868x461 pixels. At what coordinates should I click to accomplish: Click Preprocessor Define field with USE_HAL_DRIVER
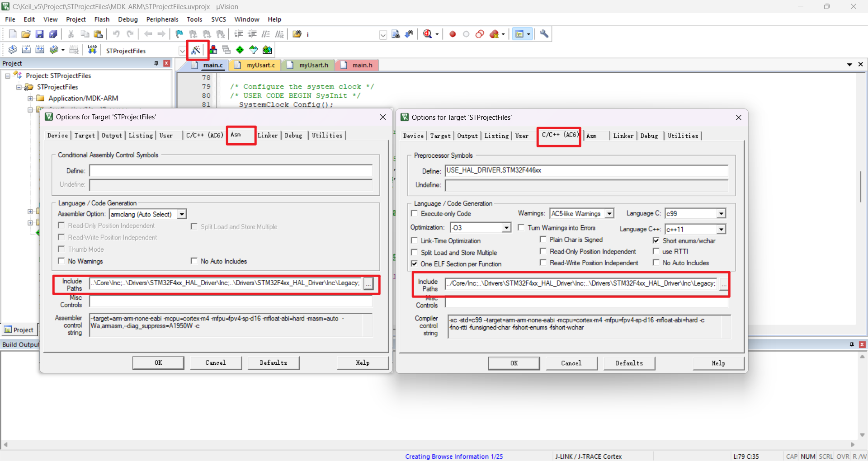(586, 171)
